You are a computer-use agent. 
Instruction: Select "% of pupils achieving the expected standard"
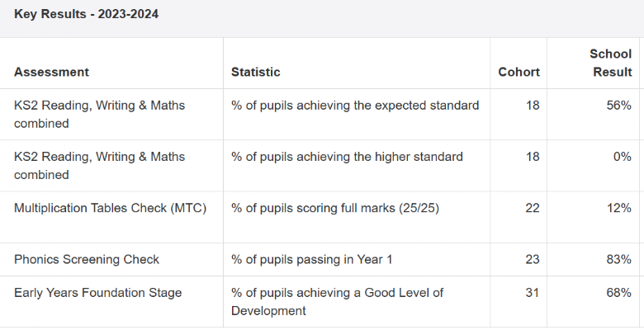[355, 106]
